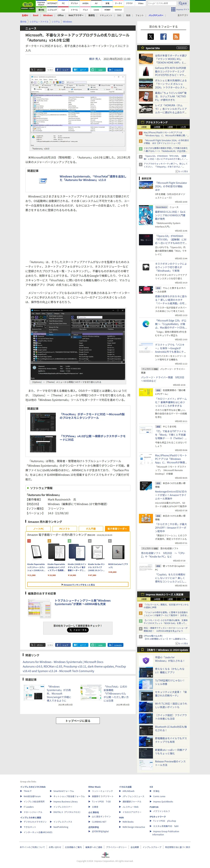The image size is (210, 868).
Task: Click the Windows breadcrumb link
Action: point(67,22)
